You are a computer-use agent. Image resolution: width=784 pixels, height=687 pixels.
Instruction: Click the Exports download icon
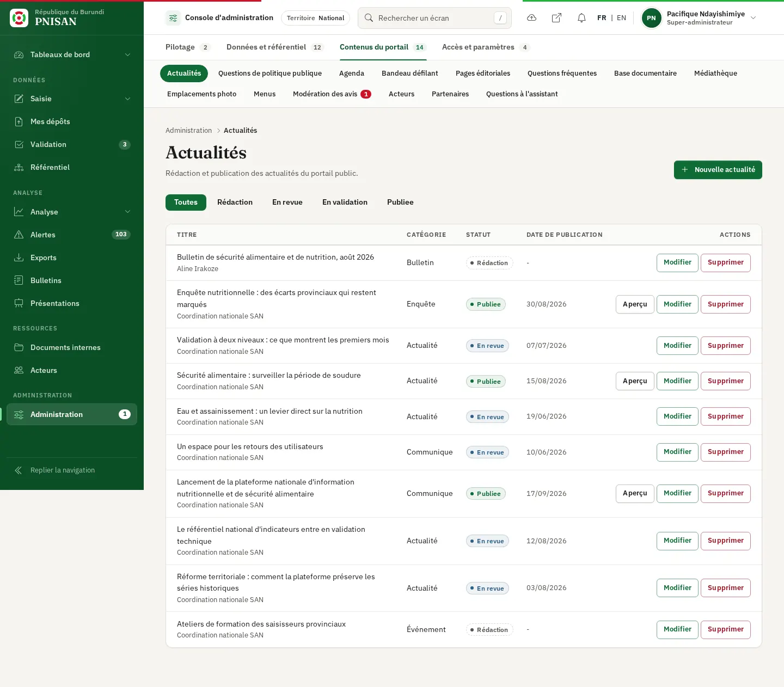(19, 257)
